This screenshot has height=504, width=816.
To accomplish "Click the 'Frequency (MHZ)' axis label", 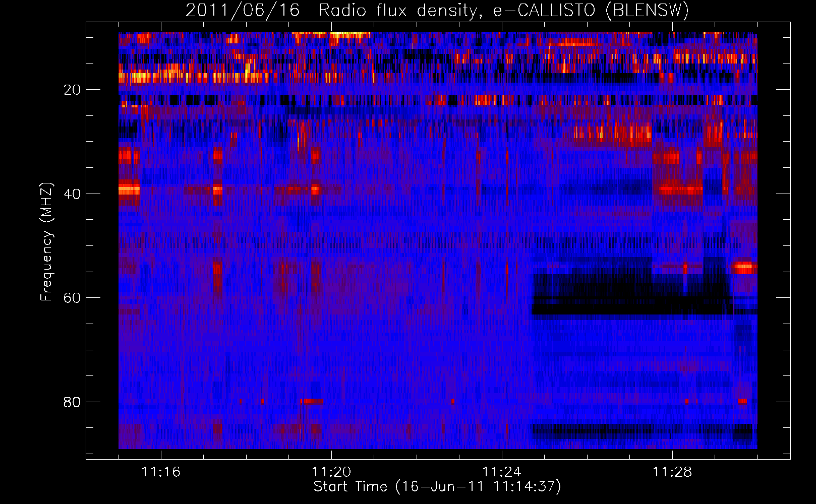I will coord(46,242).
